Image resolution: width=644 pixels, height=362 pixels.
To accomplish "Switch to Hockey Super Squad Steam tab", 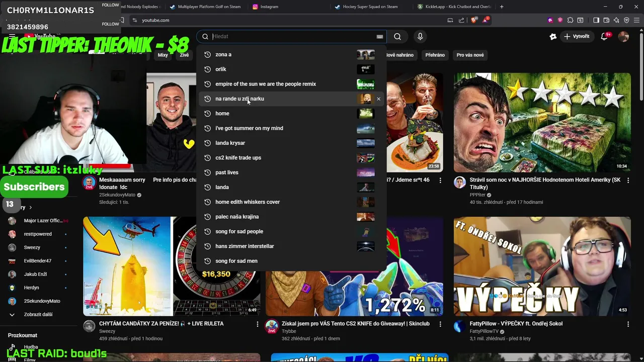I will (x=370, y=7).
